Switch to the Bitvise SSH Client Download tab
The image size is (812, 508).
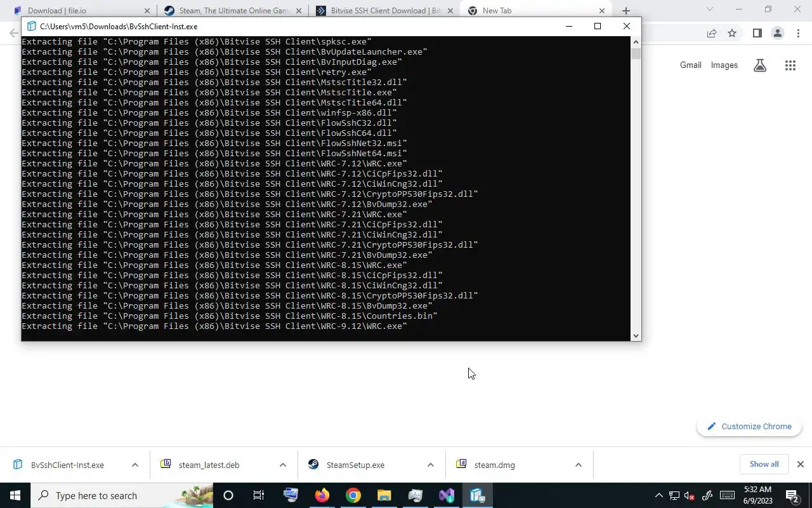point(384,10)
